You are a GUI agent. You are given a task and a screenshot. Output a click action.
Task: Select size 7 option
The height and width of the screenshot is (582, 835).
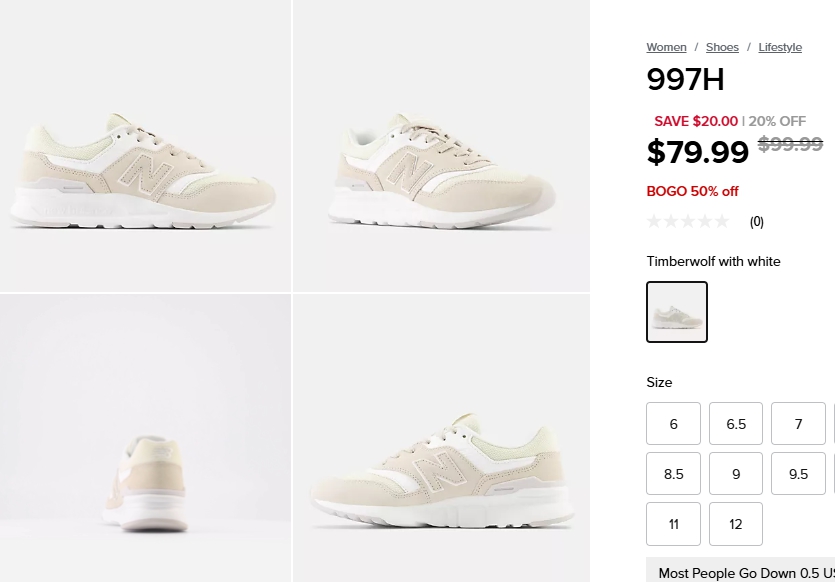798,424
